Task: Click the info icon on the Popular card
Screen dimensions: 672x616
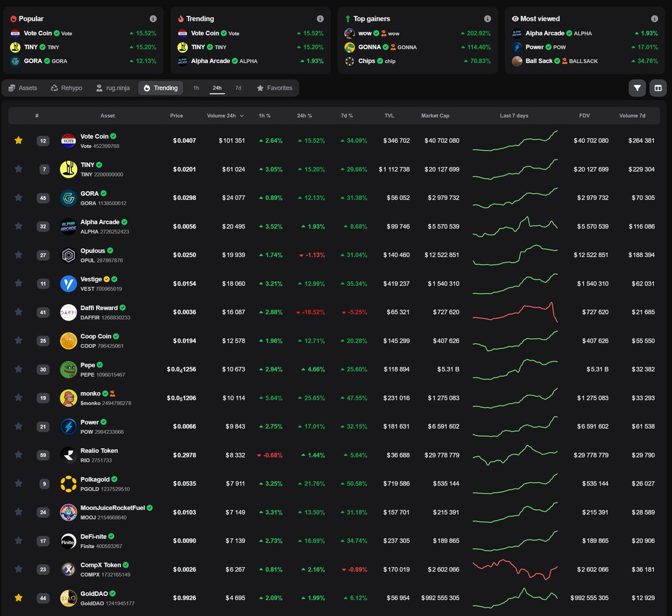Action: [x=153, y=18]
